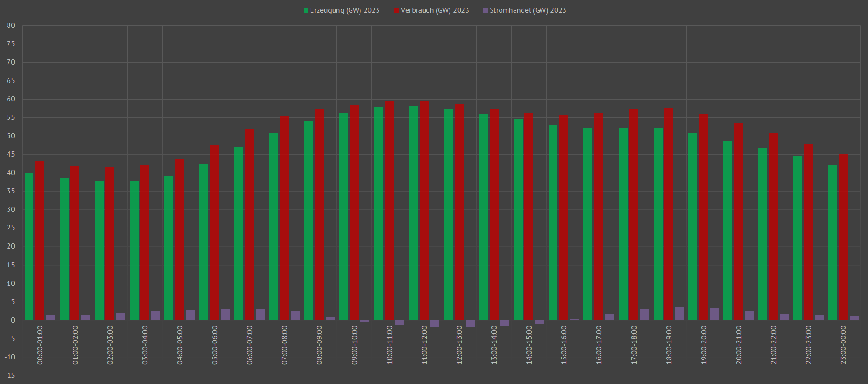The width and height of the screenshot is (868, 384).
Task: Click the purple Stromhandel legend color swatch
Action: (x=485, y=11)
